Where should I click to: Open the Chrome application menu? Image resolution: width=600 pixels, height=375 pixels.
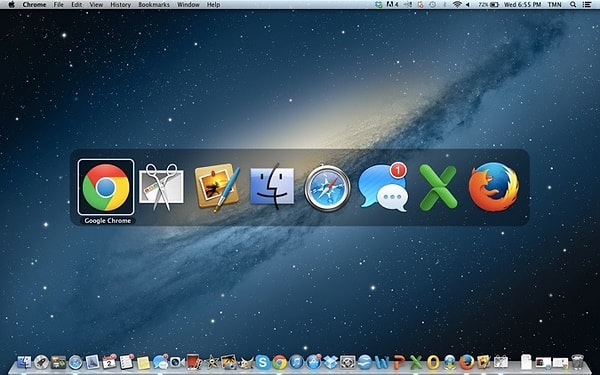tap(34, 5)
